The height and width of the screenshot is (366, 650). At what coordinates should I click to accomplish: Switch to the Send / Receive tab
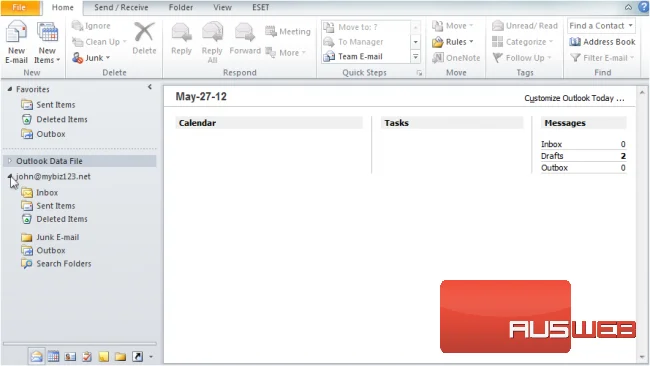(x=121, y=7)
